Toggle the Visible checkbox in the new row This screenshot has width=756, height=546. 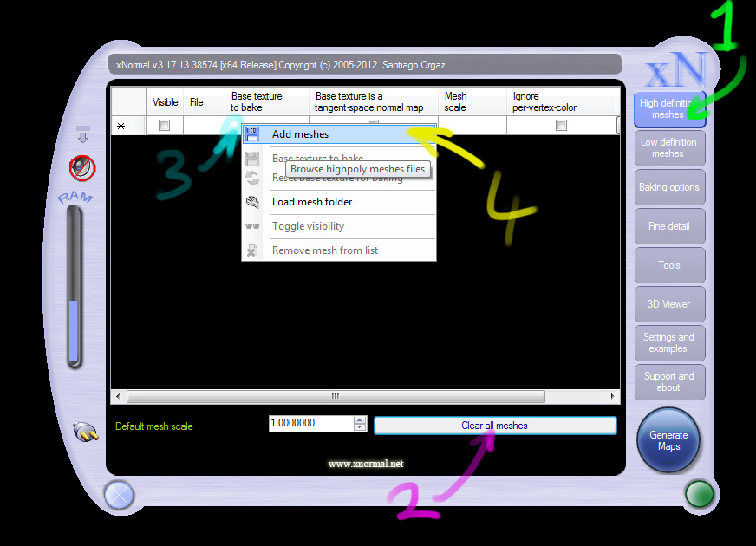pos(165,126)
